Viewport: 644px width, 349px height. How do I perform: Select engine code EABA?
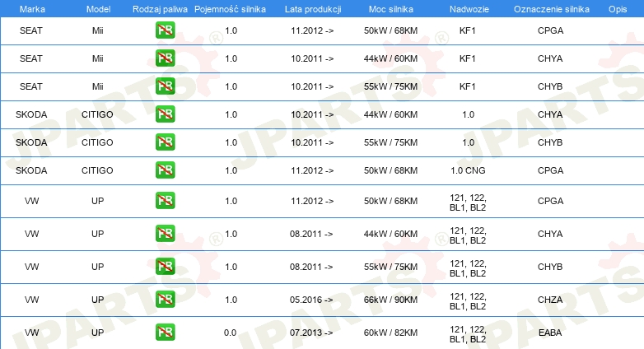(550, 333)
